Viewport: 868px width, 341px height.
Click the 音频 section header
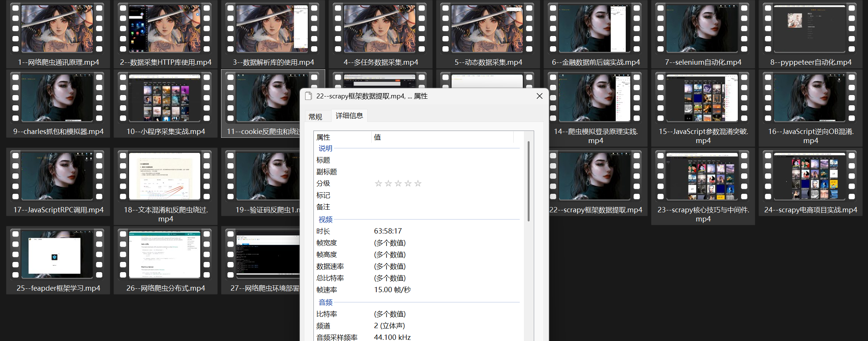[326, 302]
